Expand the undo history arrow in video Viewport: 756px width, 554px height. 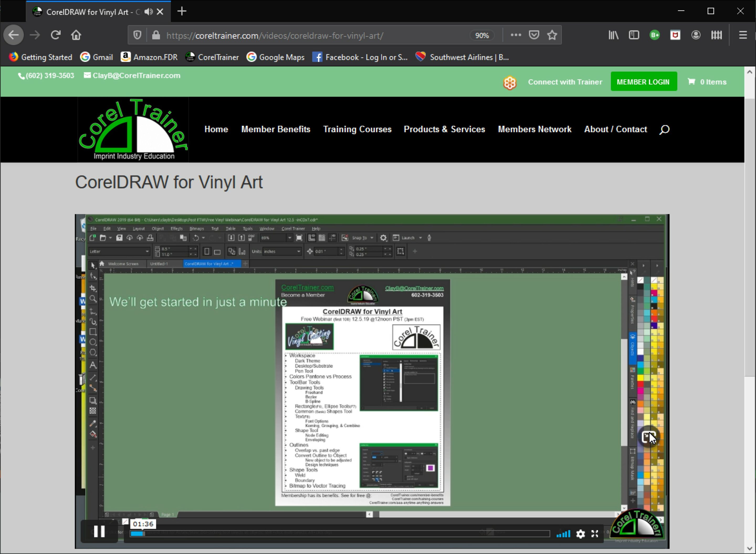tap(203, 238)
